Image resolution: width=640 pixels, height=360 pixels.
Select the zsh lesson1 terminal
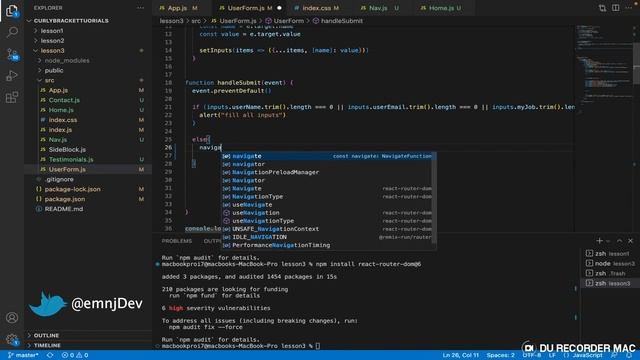pos(610,253)
